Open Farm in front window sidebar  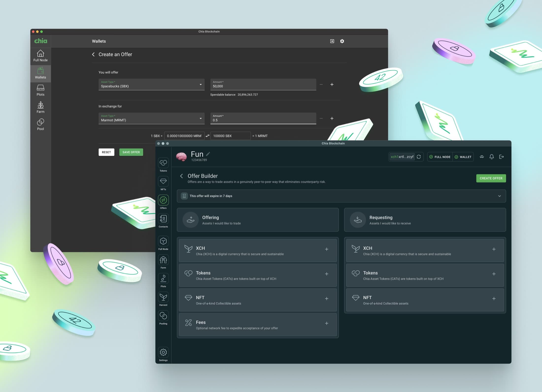[x=163, y=262]
